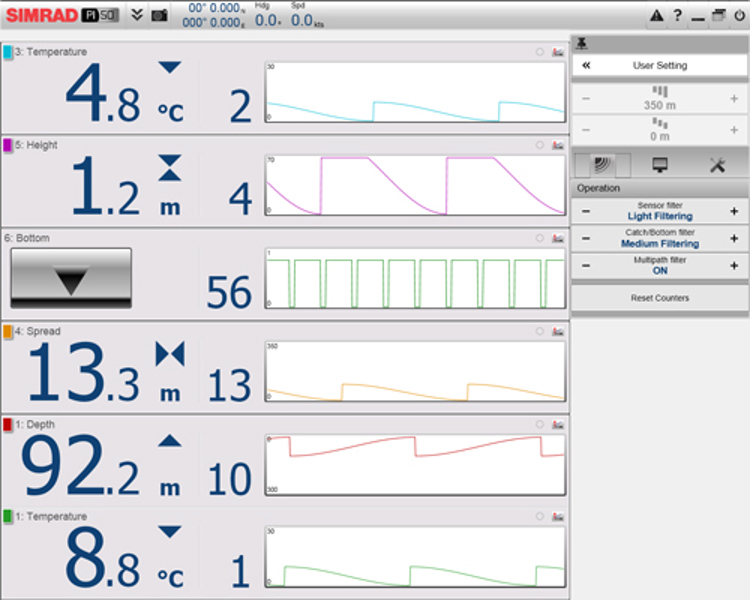This screenshot has width=750, height=600.
Task: Open the Display monitor icon menu
Action: (660, 166)
